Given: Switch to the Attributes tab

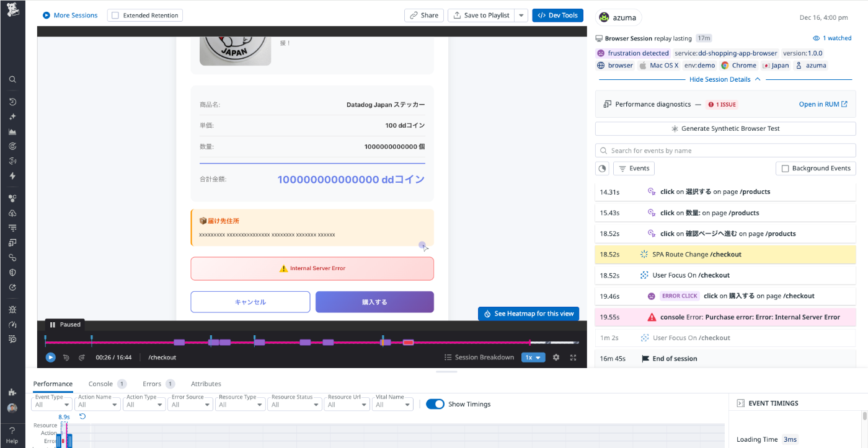Looking at the screenshot, I should click(x=206, y=384).
